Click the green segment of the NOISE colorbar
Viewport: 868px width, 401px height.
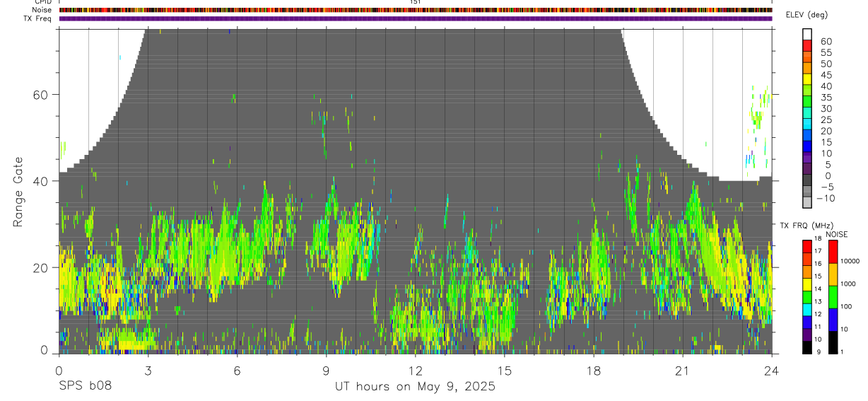pyautogui.click(x=833, y=297)
